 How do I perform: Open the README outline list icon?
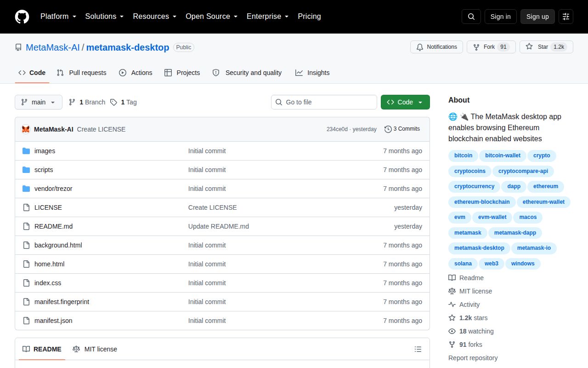[418, 349]
